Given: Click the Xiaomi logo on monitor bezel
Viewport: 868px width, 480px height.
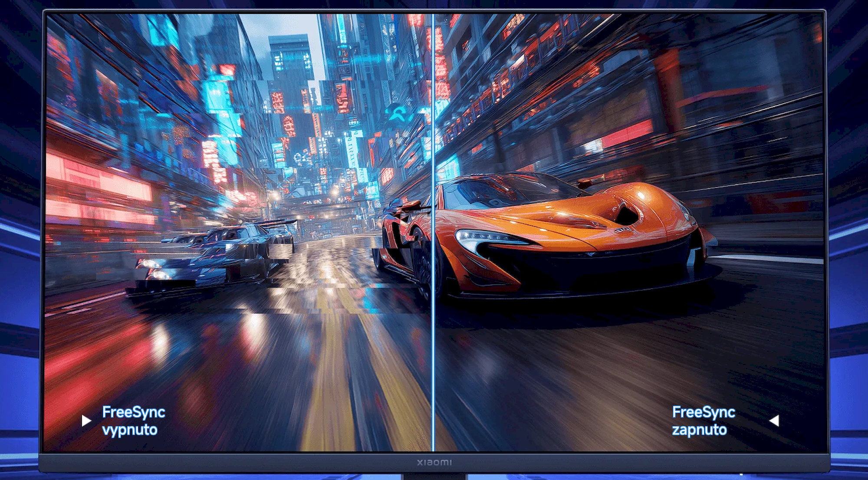Looking at the screenshot, I should pyautogui.click(x=434, y=463).
